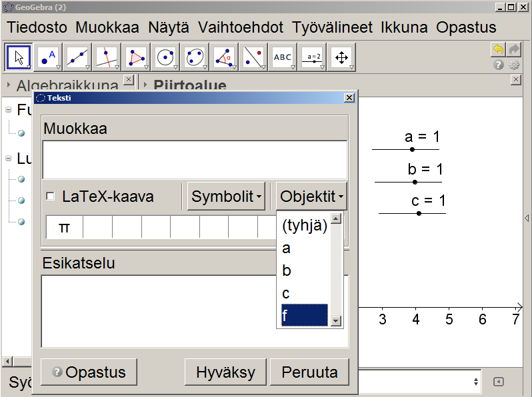Click algebra panel horizontal scroll left arrow
532x397 pixels.
[7, 362]
